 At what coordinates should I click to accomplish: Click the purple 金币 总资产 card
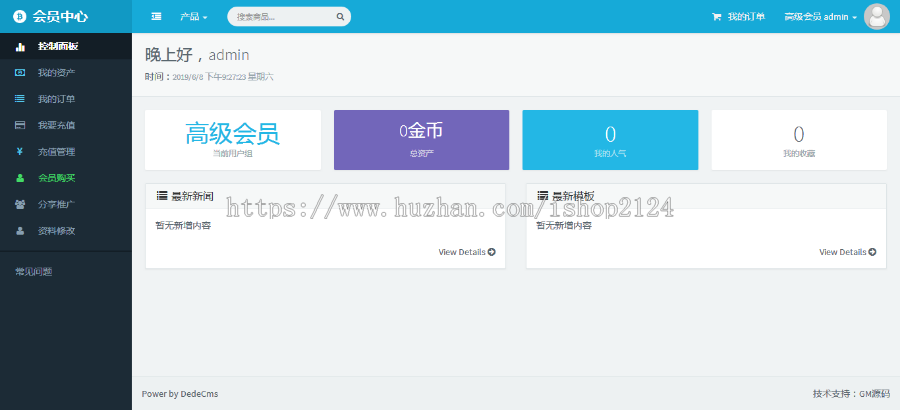(421, 140)
